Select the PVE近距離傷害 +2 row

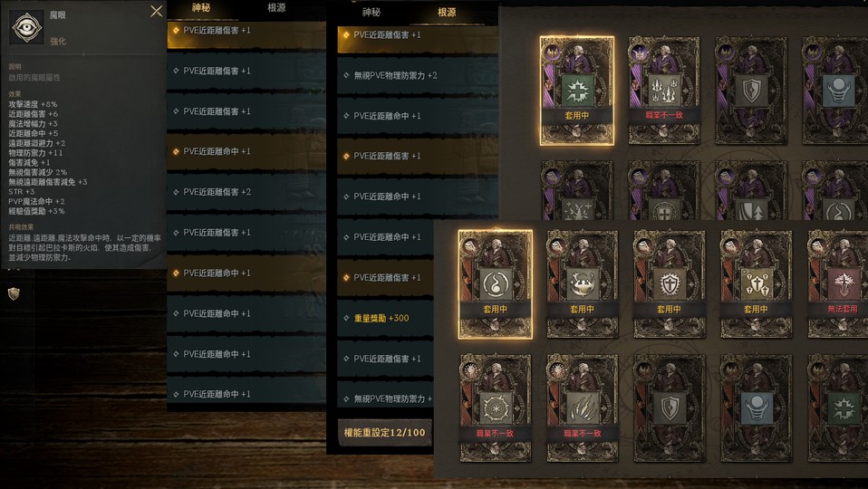tap(246, 192)
